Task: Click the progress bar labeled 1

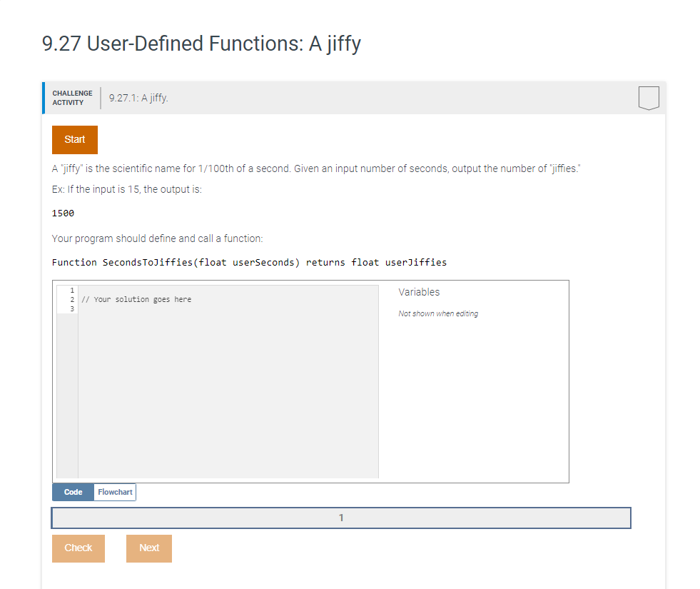Action: tap(341, 518)
